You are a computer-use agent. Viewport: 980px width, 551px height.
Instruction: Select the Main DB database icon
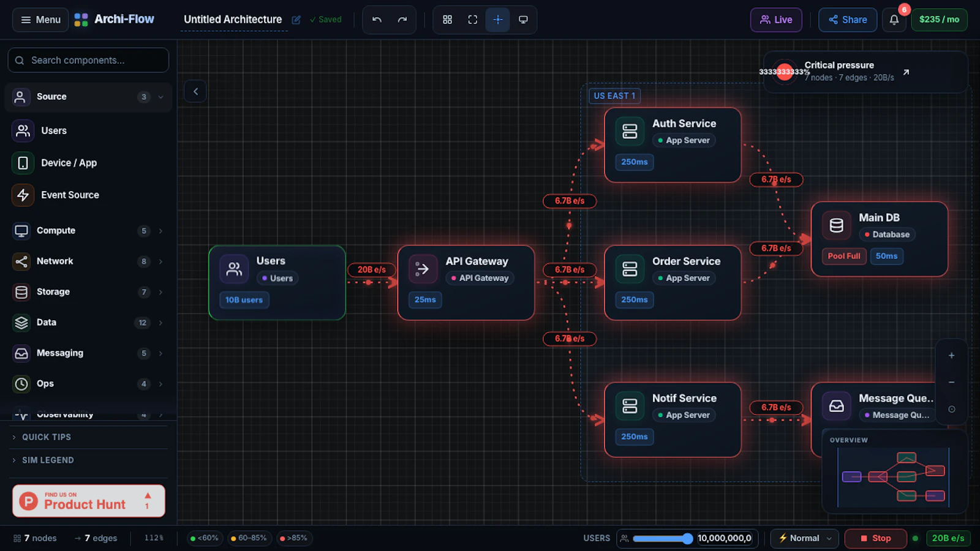tap(837, 225)
